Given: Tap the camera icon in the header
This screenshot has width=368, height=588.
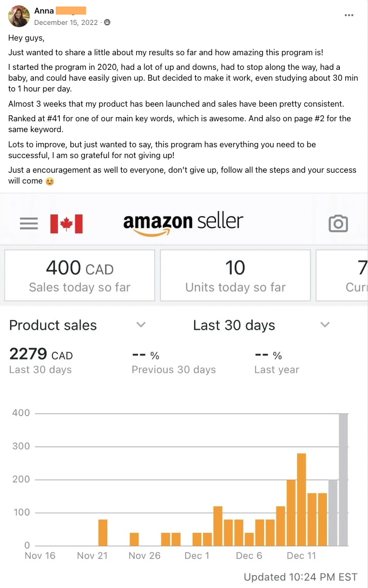Looking at the screenshot, I should point(338,223).
